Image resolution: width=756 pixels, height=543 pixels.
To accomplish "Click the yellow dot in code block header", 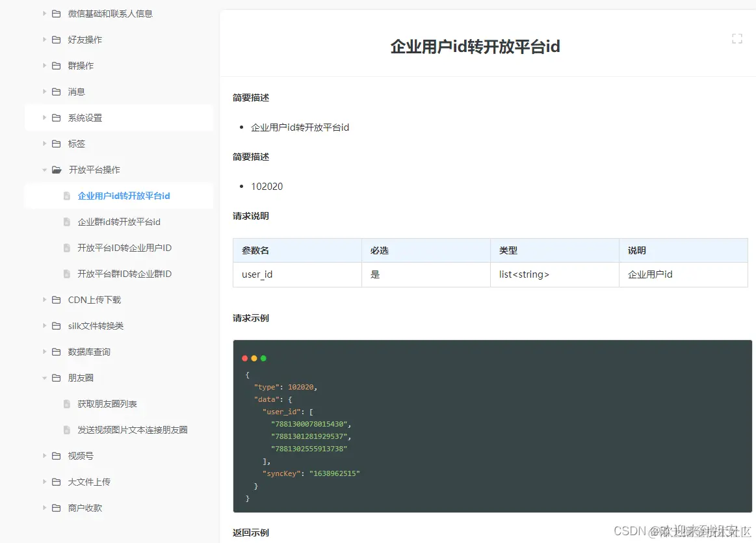I will click(254, 358).
